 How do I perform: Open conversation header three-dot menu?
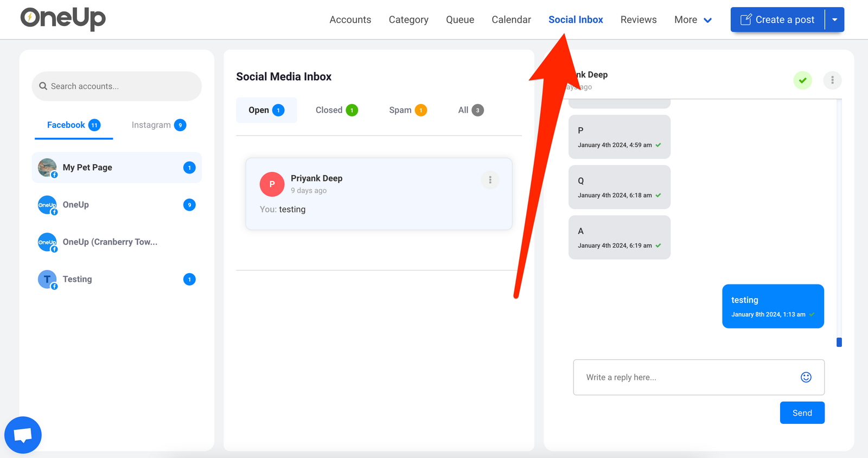click(x=832, y=80)
